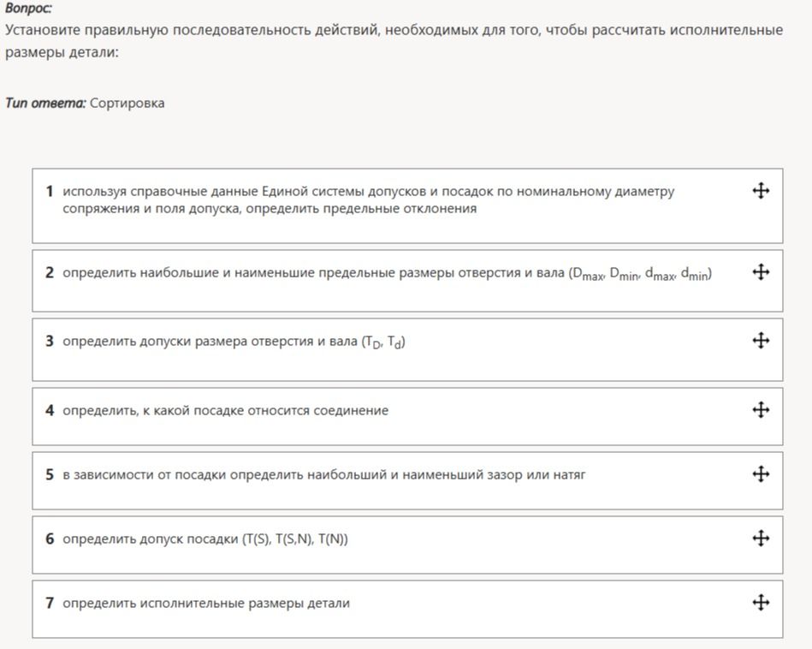Click number 4 label in the list
This screenshot has height=649, width=812.
click(x=49, y=411)
